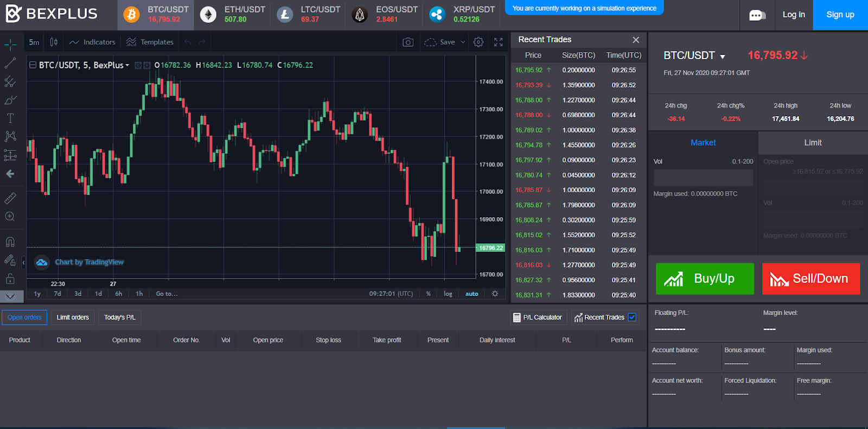Close the Recent Trades panel
The image size is (868, 429).
pyautogui.click(x=636, y=40)
